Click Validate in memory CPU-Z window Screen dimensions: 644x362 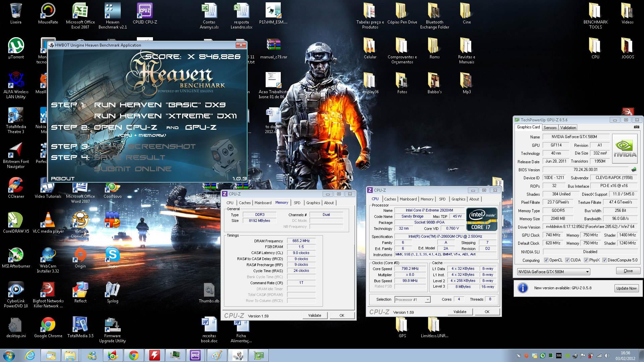tap(315, 315)
